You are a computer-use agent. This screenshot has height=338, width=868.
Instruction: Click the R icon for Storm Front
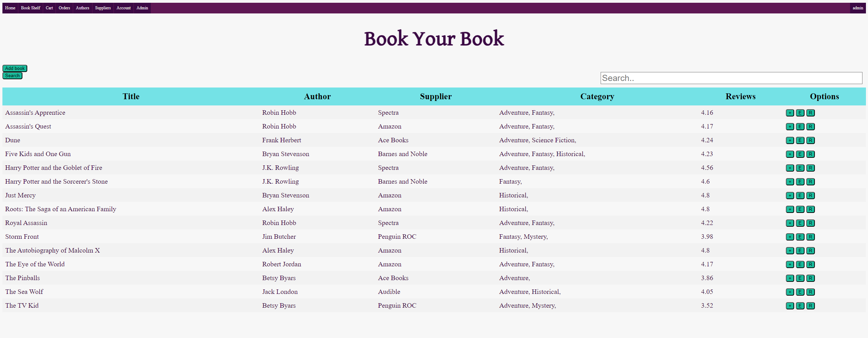pyautogui.click(x=810, y=237)
